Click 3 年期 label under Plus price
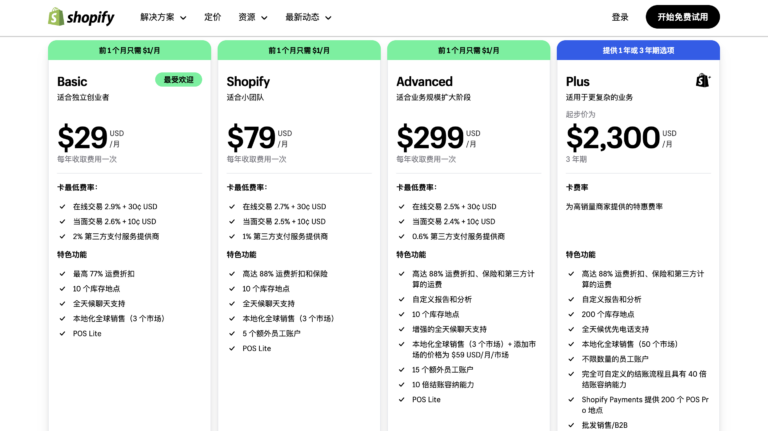The height and width of the screenshot is (431, 768). [x=576, y=159]
